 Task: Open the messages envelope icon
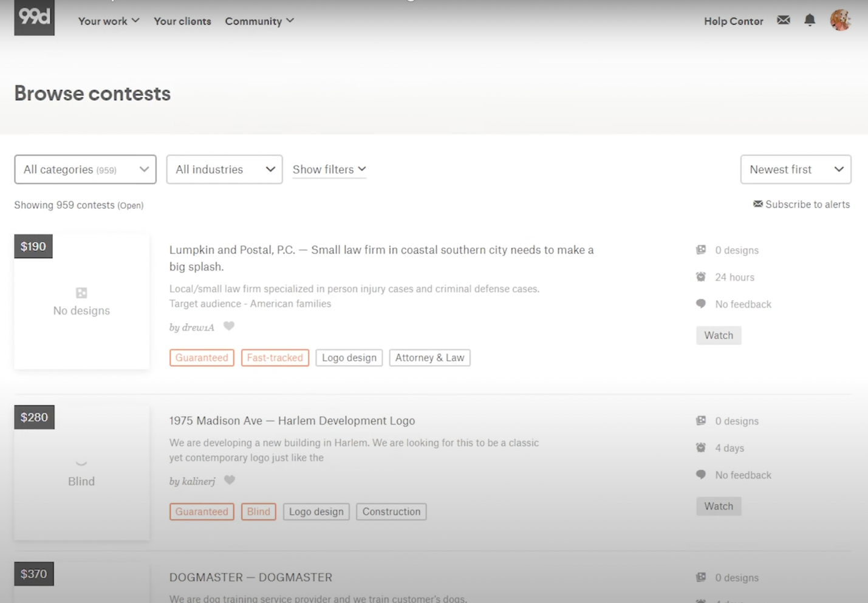(783, 21)
